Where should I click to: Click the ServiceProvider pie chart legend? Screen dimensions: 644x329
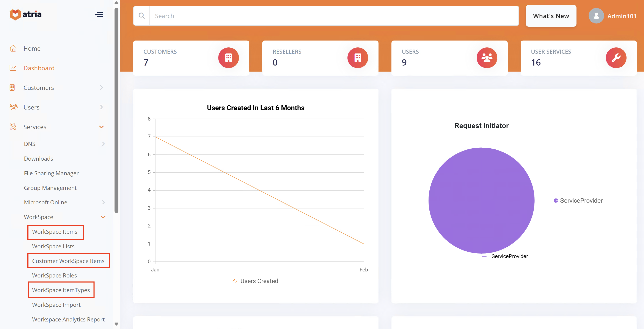click(578, 200)
